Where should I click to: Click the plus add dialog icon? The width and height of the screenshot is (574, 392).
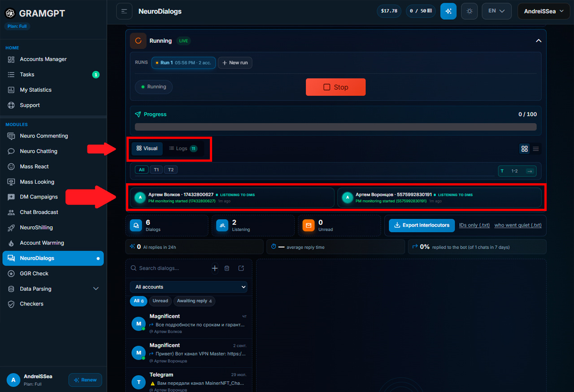pos(215,268)
